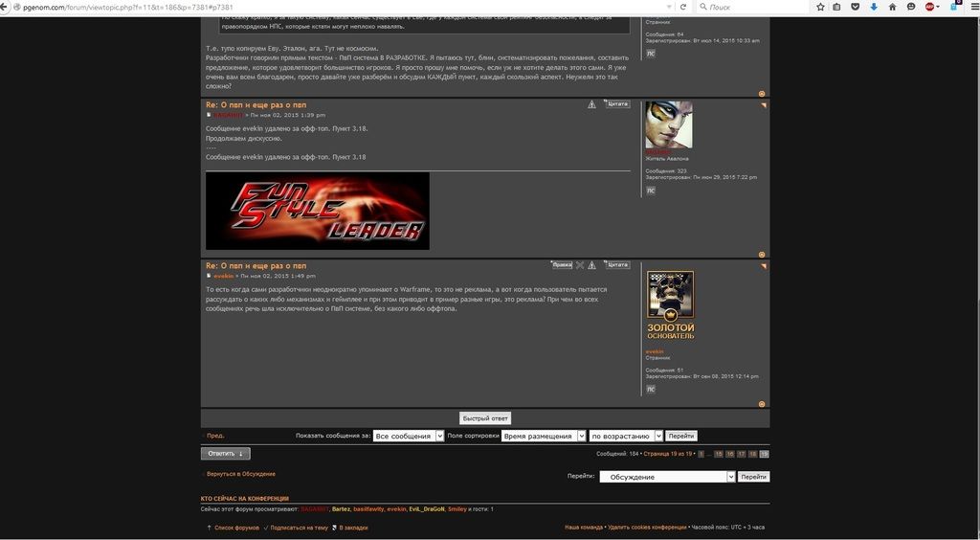Click 'Вернуться в Обсуждение' link
Viewport: 980px width, 540px height.
point(240,474)
